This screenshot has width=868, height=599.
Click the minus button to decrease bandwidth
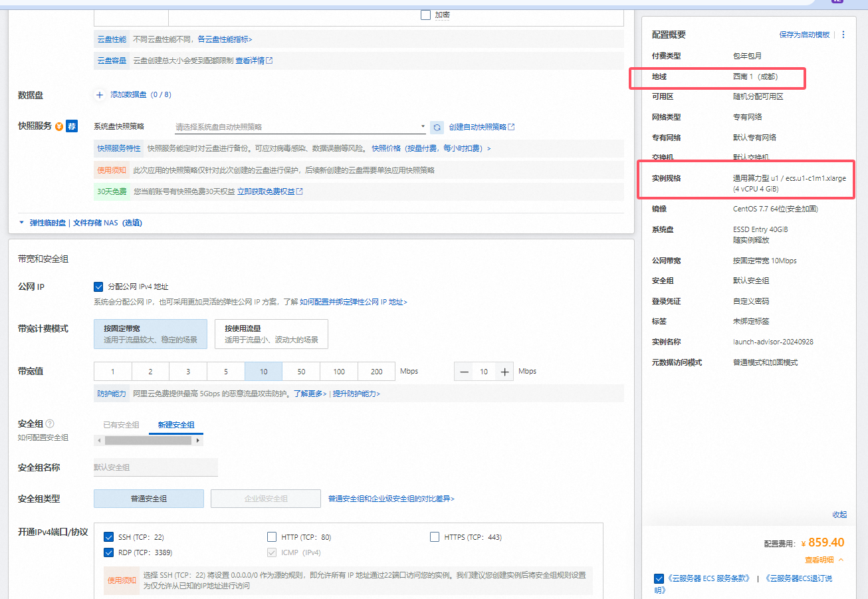pyautogui.click(x=464, y=372)
